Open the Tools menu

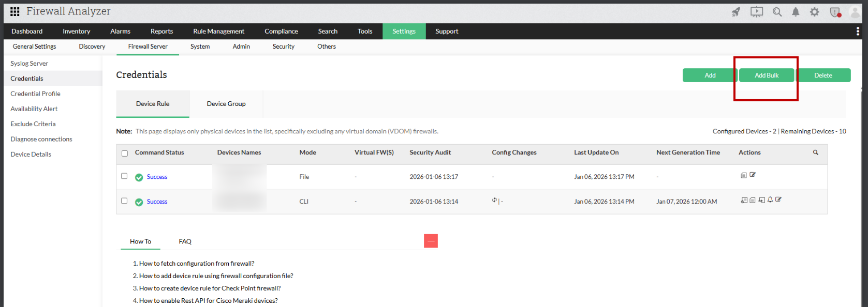click(x=365, y=32)
